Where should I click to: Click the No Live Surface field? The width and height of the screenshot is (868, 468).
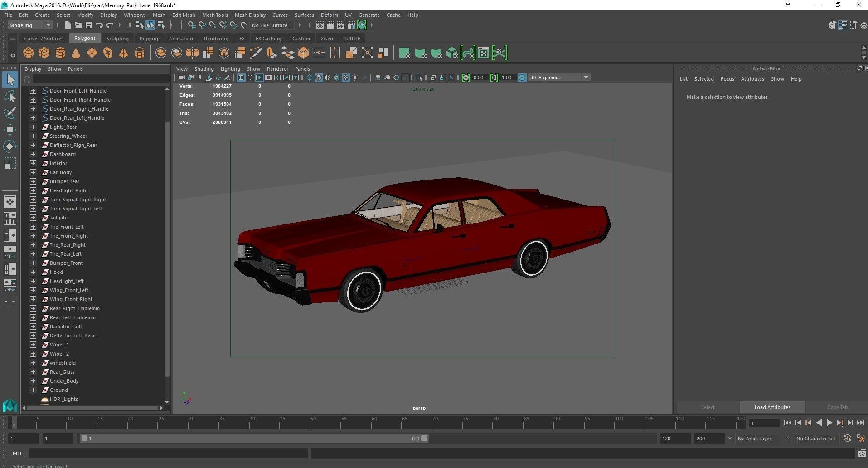pyautogui.click(x=272, y=25)
